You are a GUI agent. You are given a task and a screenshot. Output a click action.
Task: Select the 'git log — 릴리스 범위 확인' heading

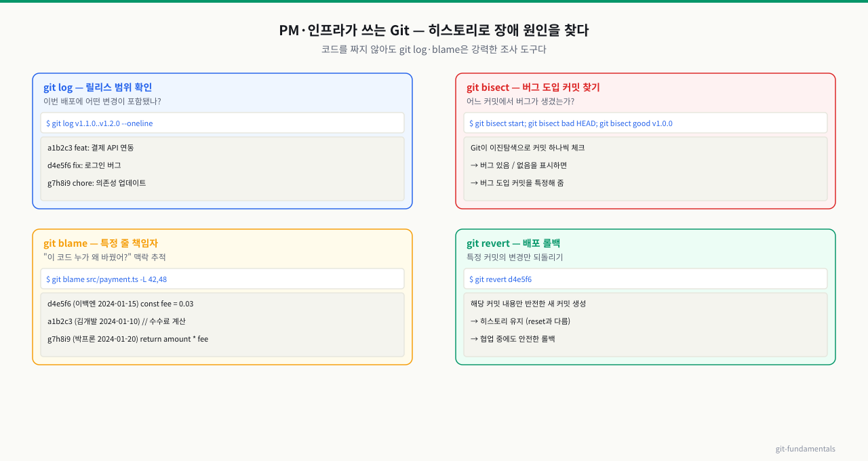pos(98,87)
